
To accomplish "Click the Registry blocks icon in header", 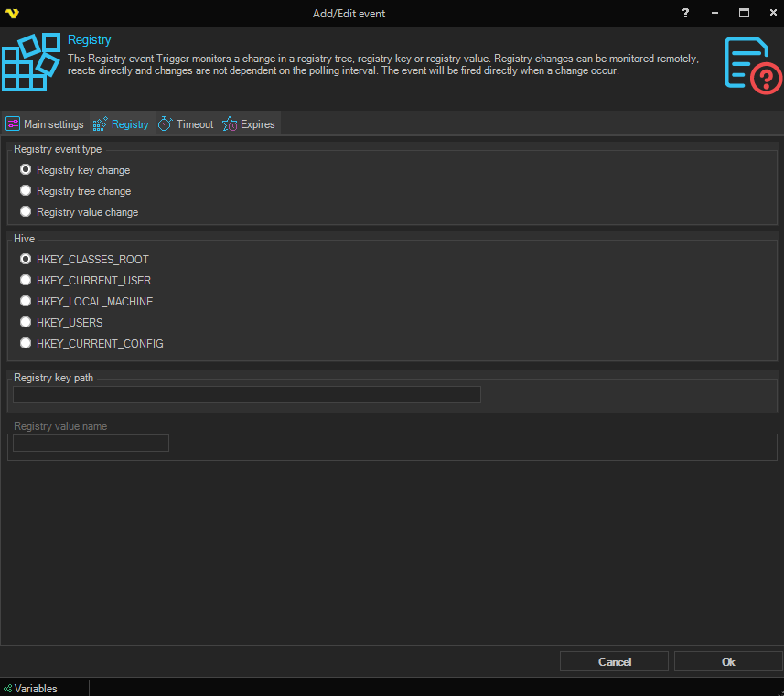I will 31,63.
